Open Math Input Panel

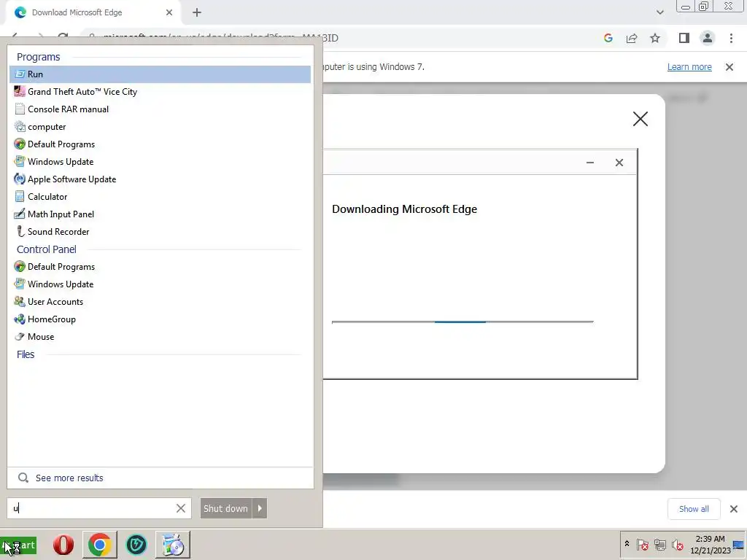[x=160, y=214]
